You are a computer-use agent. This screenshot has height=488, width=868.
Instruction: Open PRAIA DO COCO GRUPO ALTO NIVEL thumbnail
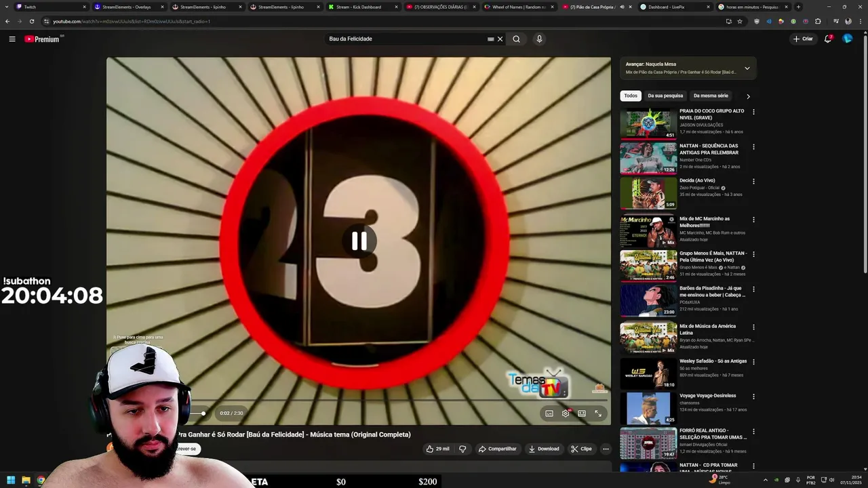(648, 123)
